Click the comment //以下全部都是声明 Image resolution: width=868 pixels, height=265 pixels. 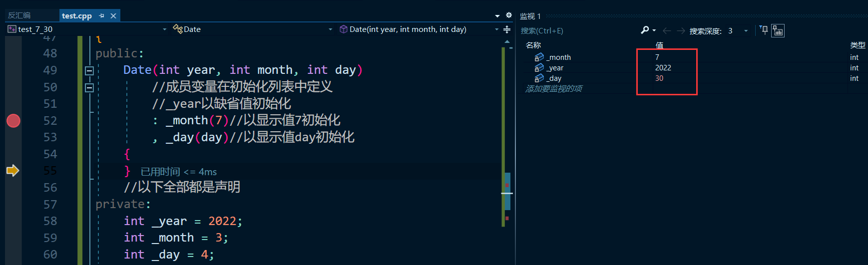click(x=182, y=187)
